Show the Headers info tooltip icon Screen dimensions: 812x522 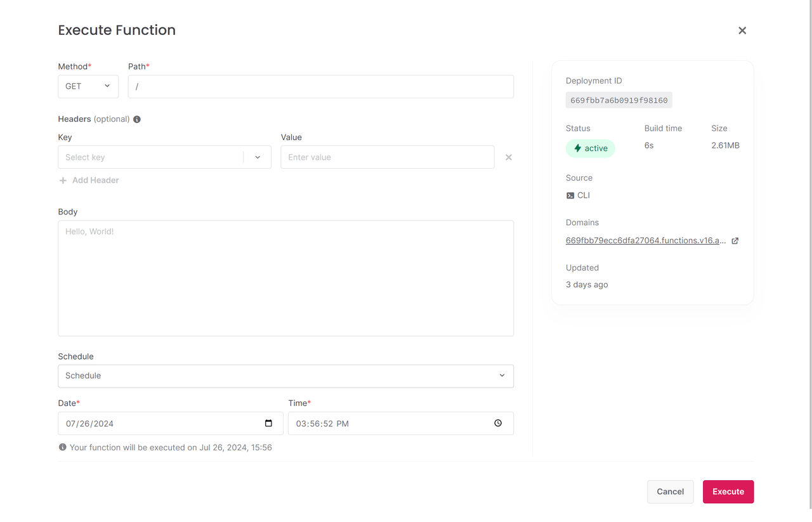click(137, 119)
